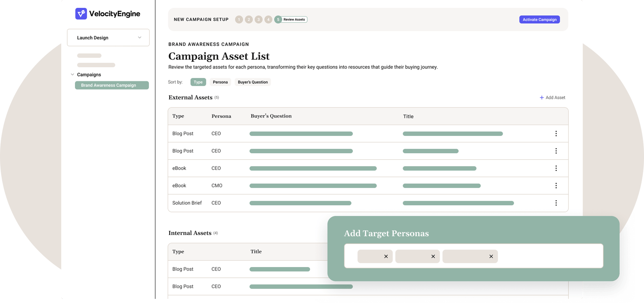Viewport: 644px width, 303px height.
Task: Open the options menu on the second Blog Post row
Action: click(556, 151)
